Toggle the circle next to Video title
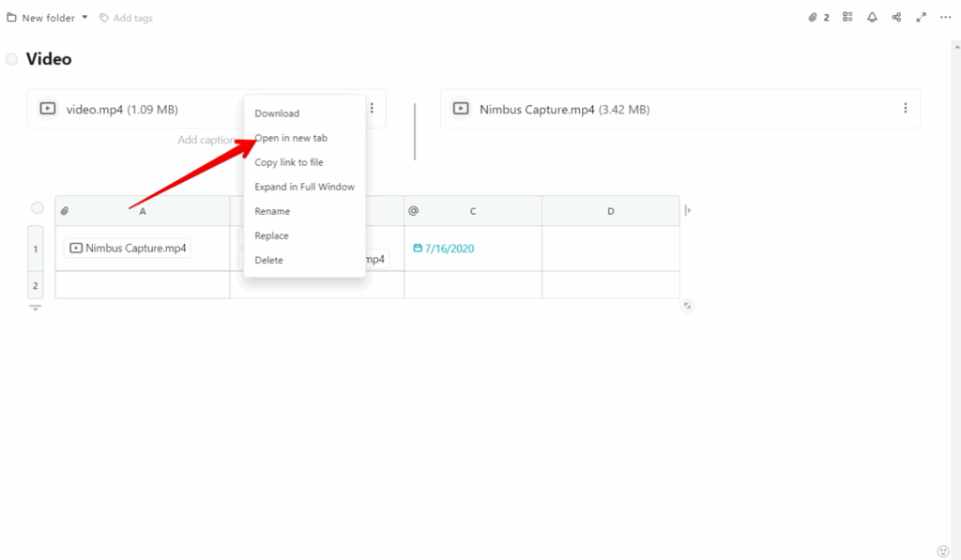 click(x=11, y=59)
